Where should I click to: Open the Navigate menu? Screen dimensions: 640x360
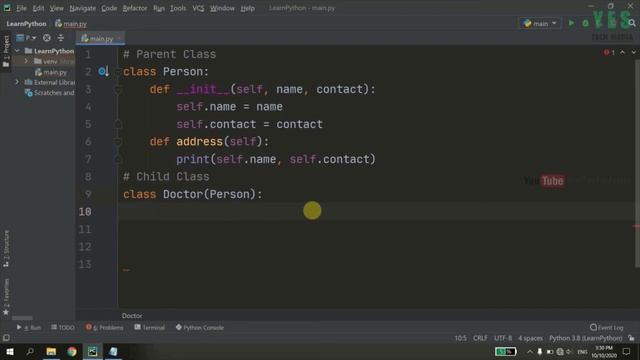click(x=82, y=8)
